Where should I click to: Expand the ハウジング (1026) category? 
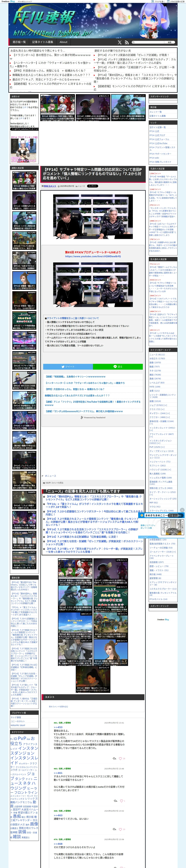(169, 469)
